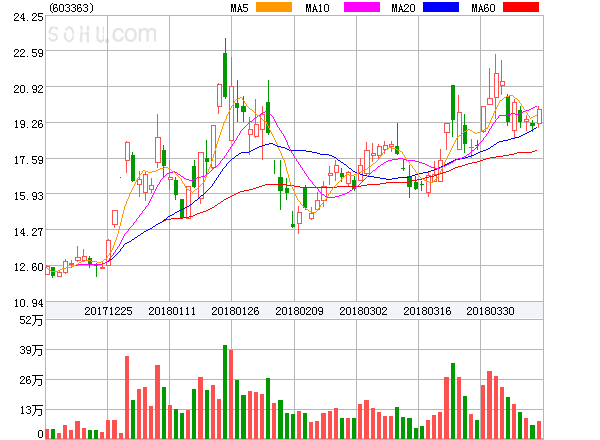The height and width of the screenshot is (440, 600).
Task: Click the 24.25 price axis label
Action: click(x=28, y=17)
